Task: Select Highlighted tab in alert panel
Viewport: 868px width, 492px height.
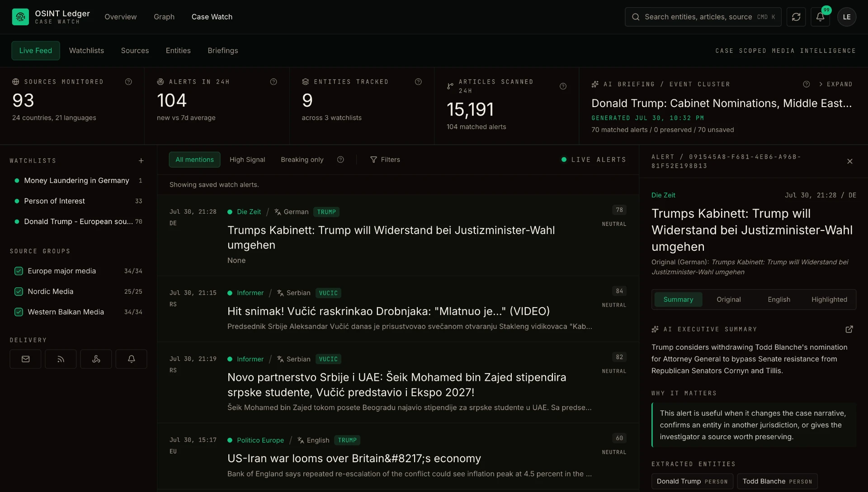Action: (x=829, y=300)
